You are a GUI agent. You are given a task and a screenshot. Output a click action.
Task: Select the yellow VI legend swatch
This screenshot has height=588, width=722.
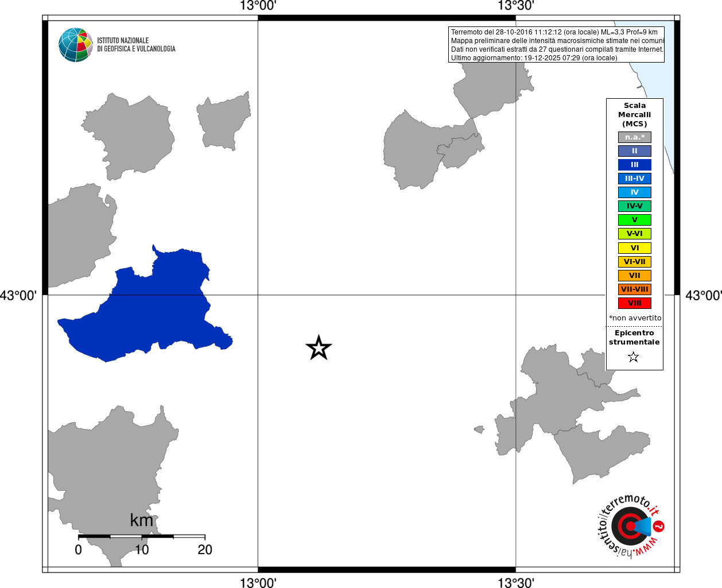click(634, 248)
